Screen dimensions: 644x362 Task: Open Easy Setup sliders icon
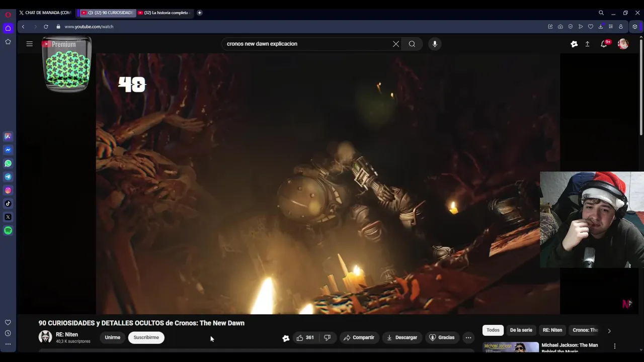pos(611,27)
